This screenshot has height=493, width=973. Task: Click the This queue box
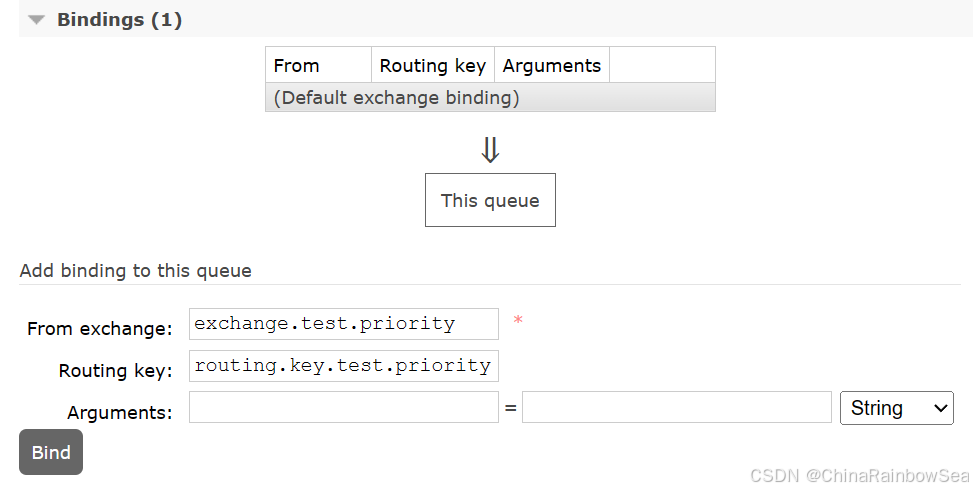(490, 201)
